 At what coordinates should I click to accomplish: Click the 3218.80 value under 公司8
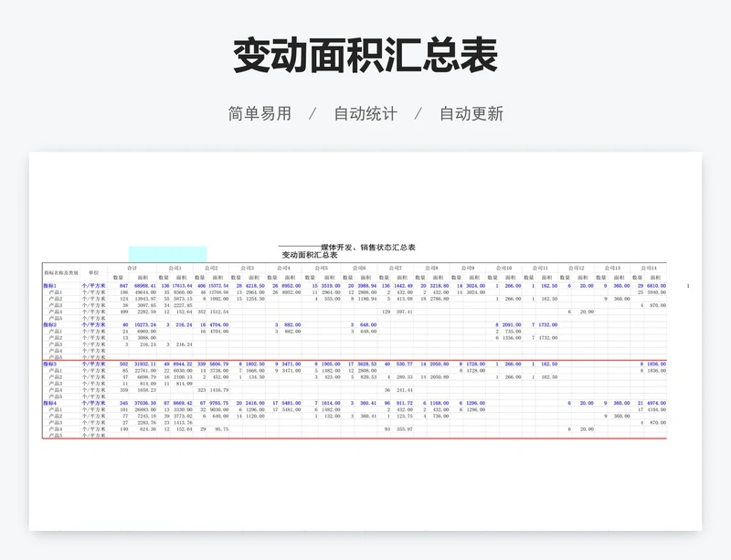click(x=440, y=286)
